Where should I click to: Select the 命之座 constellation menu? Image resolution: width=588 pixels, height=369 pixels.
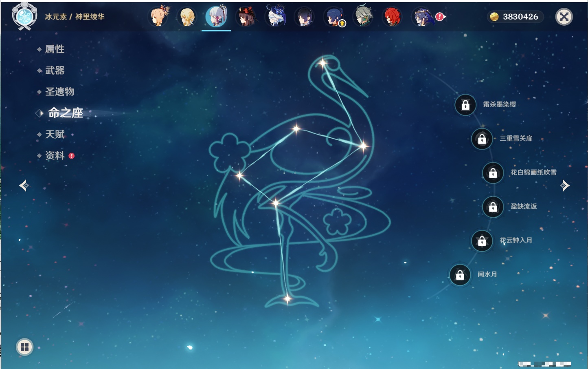(65, 113)
